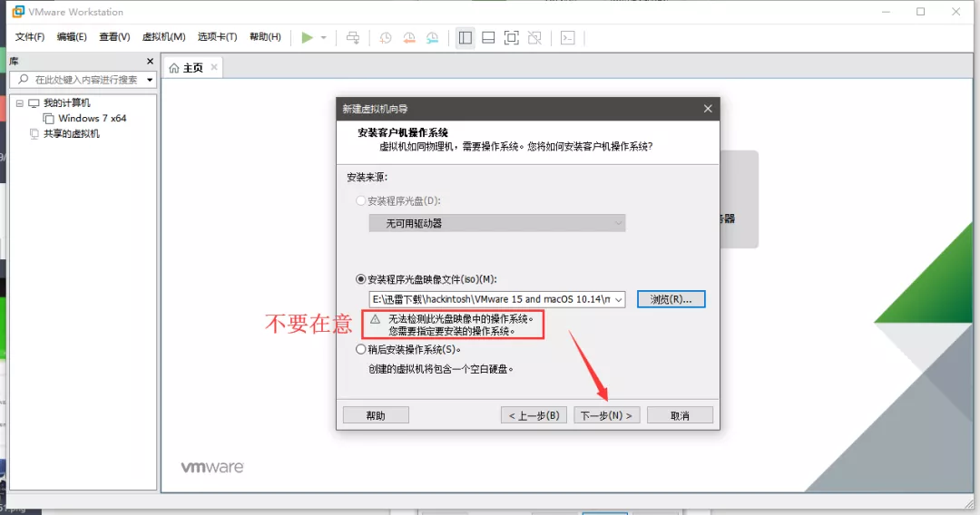This screenshot has width=980, height=515.
Task: Click the 安装来源: label
Action: (x=367, y=178)
